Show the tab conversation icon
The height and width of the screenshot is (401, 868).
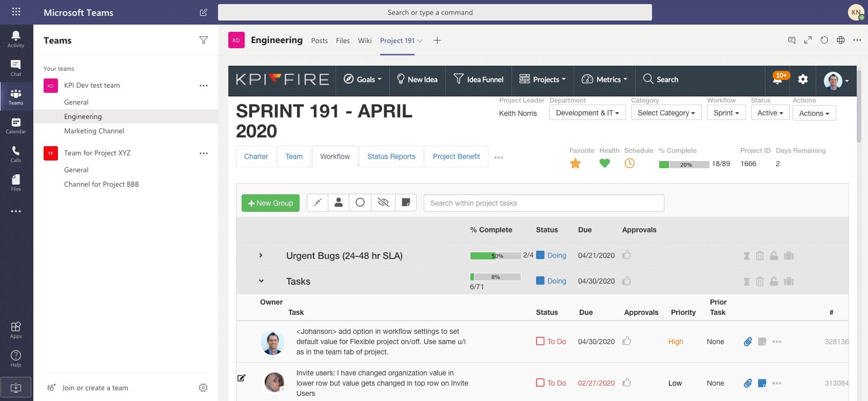point(792,40)
